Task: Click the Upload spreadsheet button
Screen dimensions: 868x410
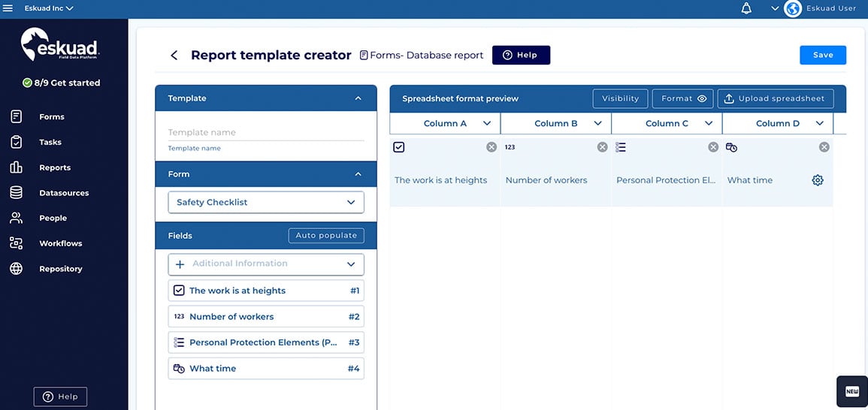Action: click(x=776, y=98)
